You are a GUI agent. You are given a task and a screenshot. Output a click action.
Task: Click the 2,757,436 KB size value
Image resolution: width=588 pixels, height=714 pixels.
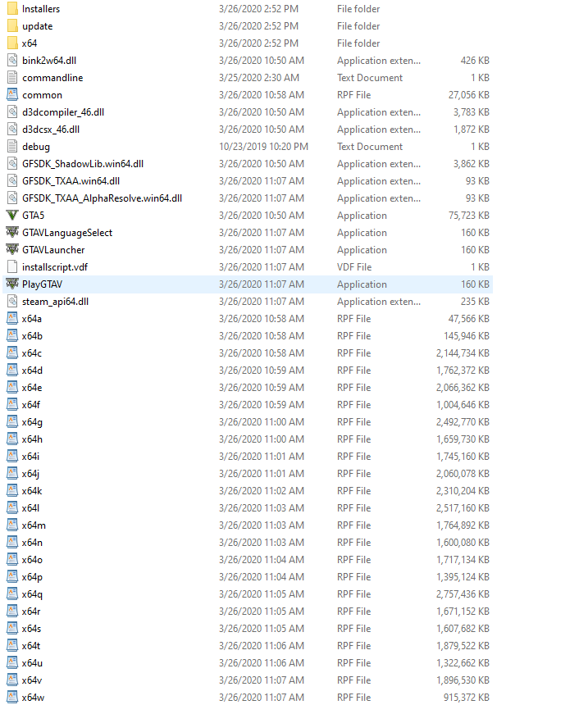(463, 594)
